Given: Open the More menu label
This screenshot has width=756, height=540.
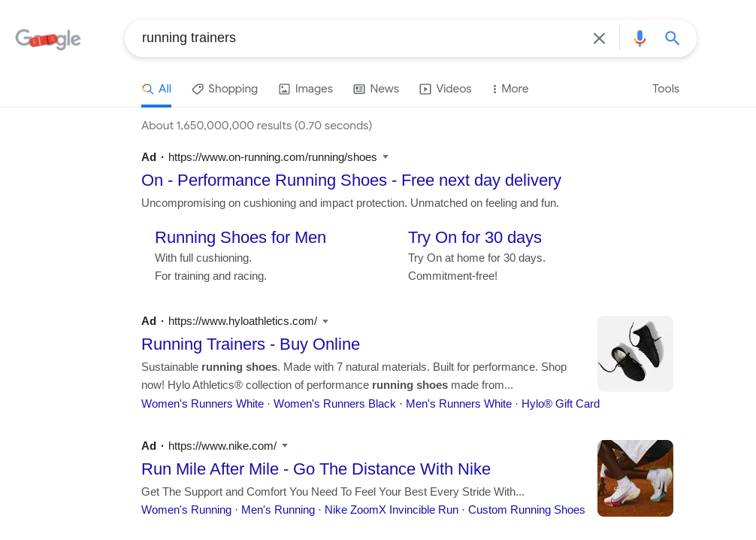Looking at the screenshot, I should tap(515, 89).
